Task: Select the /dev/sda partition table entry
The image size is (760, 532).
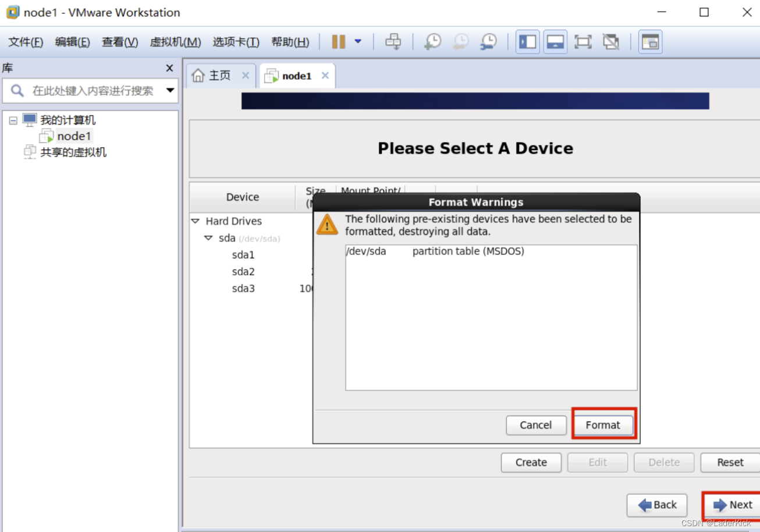Action: pos(491,251)
